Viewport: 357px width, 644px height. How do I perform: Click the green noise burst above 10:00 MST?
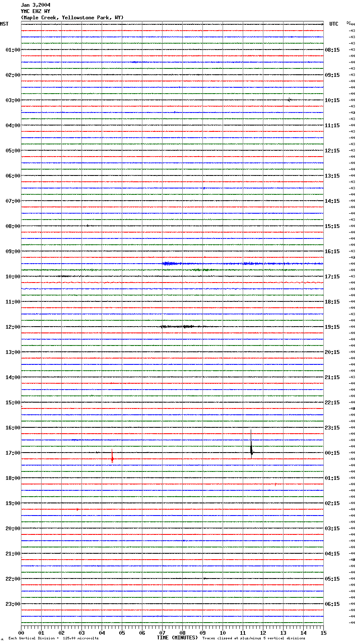tap(202, 270)
